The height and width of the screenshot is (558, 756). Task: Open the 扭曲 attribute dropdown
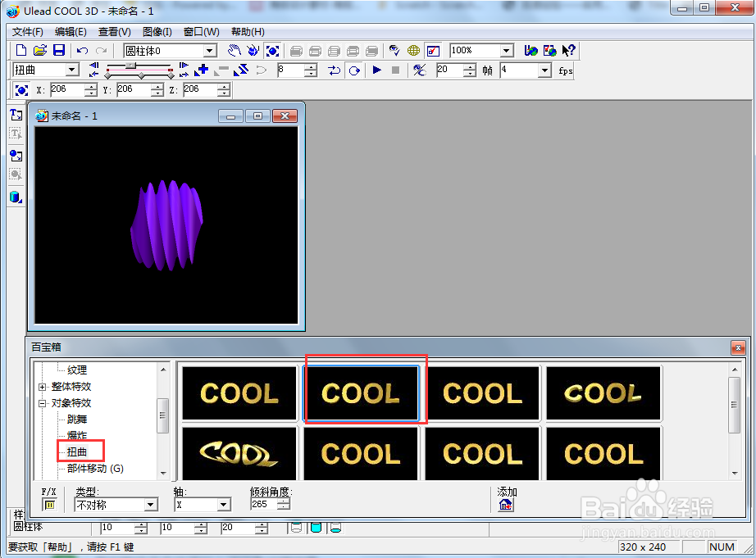click(x=72, y=70)
